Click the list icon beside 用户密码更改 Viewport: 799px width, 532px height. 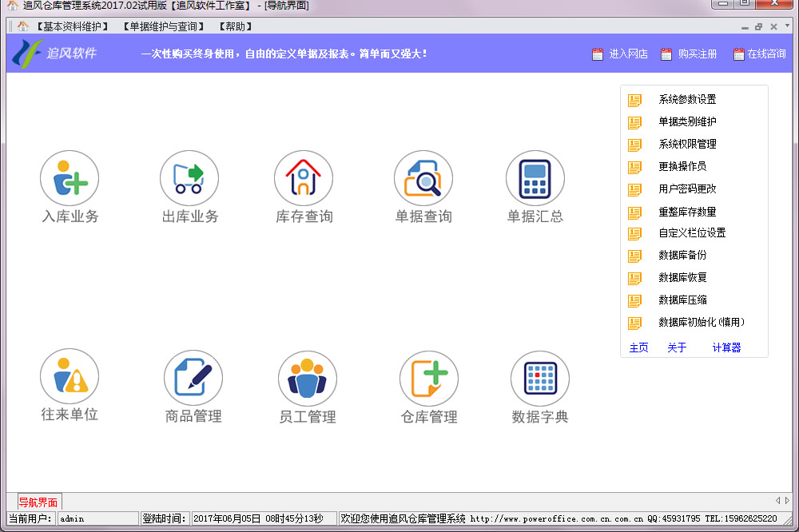[634, 189]
